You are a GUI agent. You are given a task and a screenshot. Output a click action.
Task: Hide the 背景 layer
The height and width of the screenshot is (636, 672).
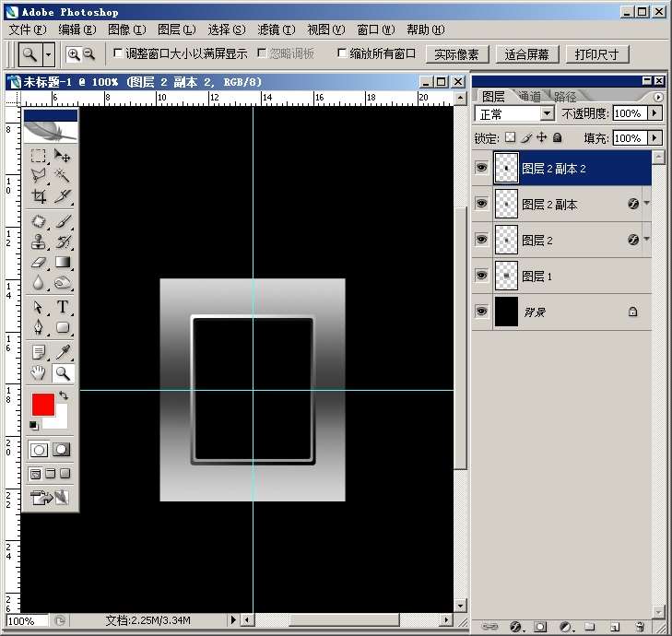pos(482,311)
